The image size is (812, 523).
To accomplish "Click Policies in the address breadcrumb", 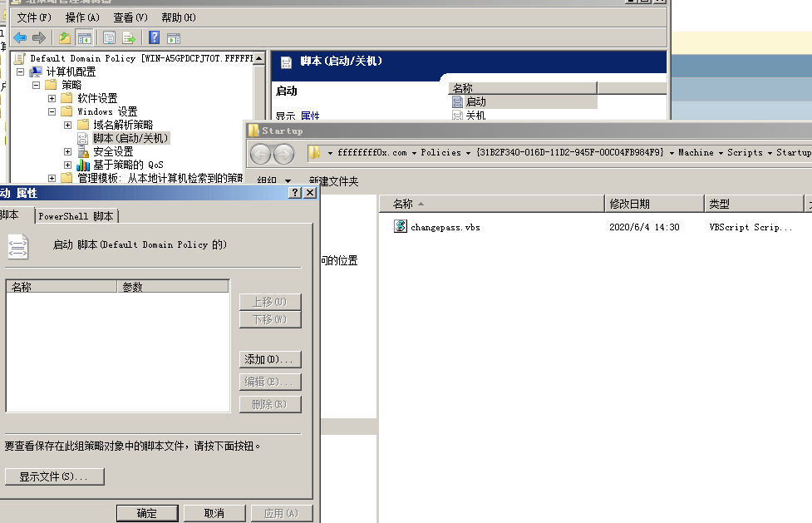I will click(440, 152).
